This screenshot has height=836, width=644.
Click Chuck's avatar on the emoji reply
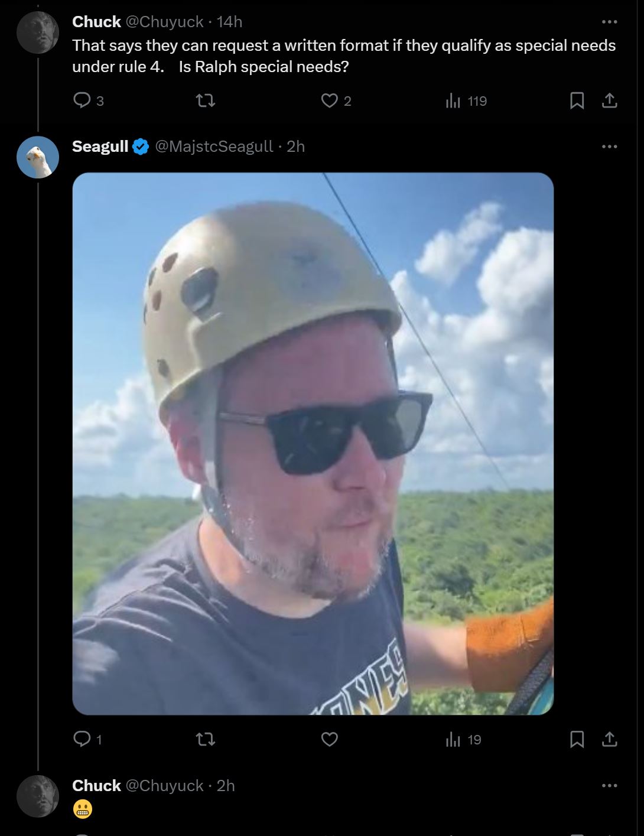point(38,796)
